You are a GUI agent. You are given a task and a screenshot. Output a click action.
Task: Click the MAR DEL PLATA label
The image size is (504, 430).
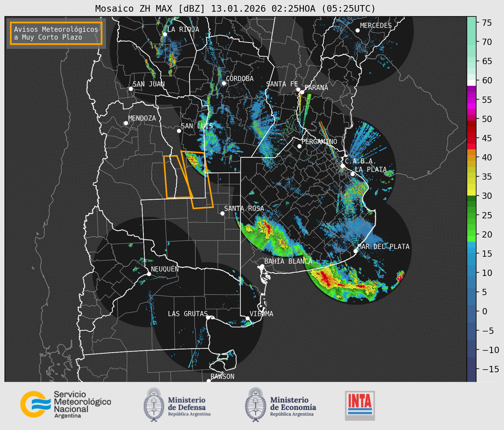point(383,247)
